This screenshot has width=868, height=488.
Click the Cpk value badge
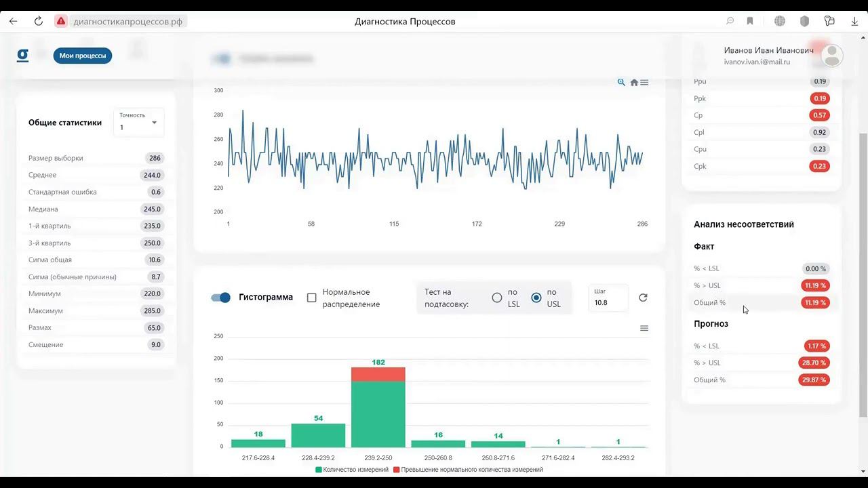point(820,166)
